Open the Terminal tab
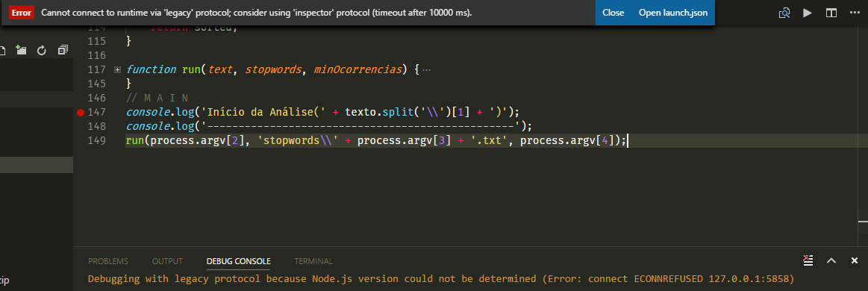This screenshot has height=291, width=868. (313, 261)
